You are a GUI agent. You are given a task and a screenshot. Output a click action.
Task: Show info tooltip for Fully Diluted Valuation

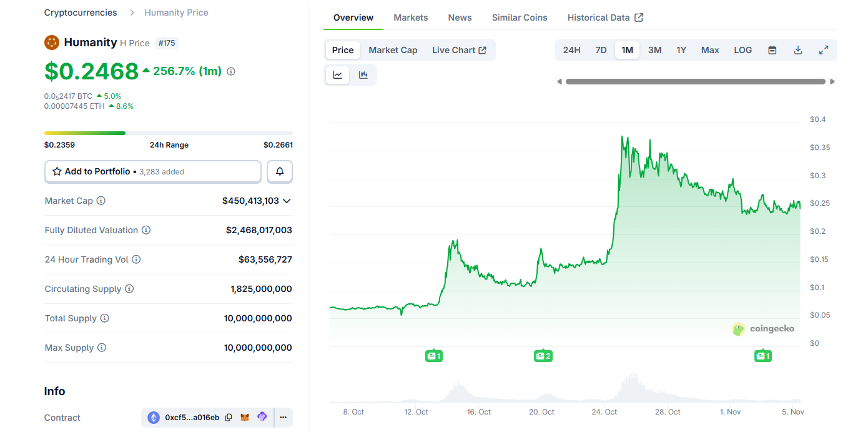point(146,230)
